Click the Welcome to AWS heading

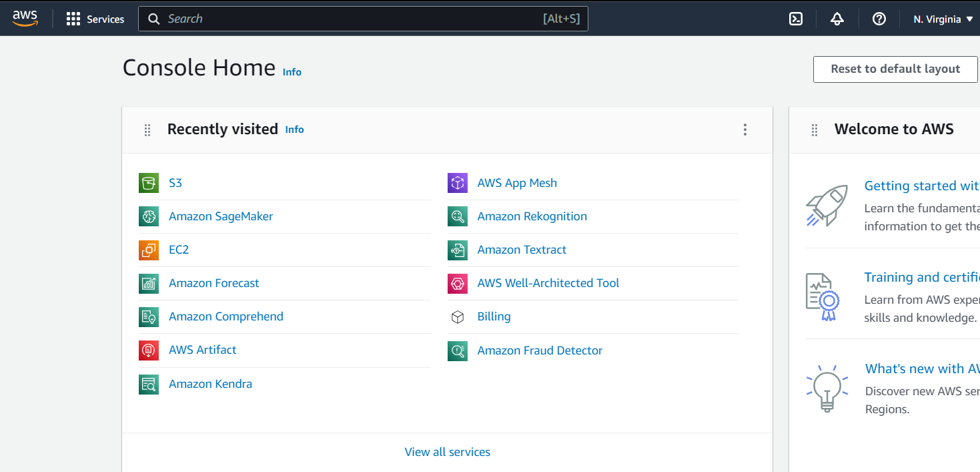click(x=894, y=130)
